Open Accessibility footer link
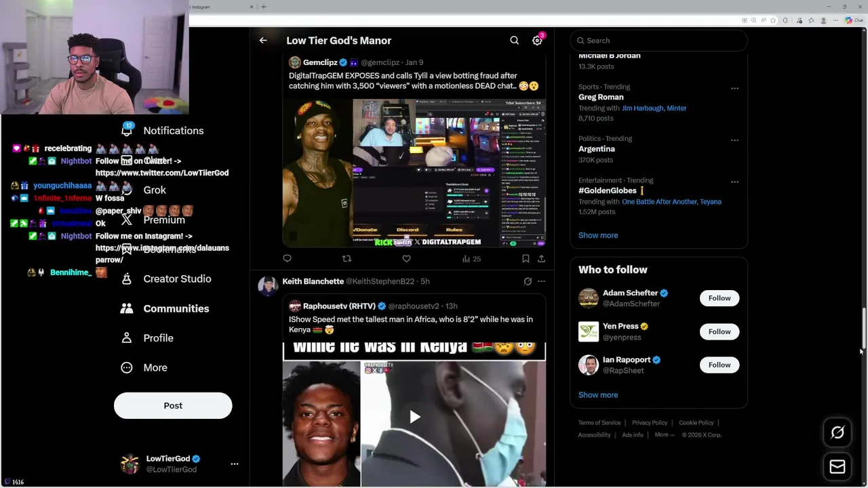 [595, 435]
